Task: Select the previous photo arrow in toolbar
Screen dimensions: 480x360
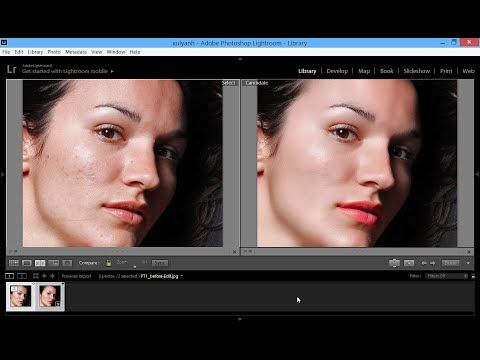Action: click(x=424, y=263)
